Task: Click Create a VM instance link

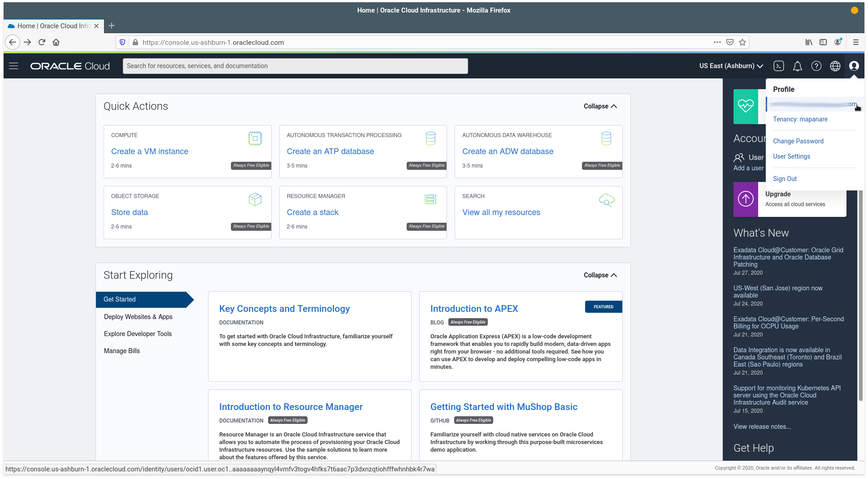Action: (150, 151)
